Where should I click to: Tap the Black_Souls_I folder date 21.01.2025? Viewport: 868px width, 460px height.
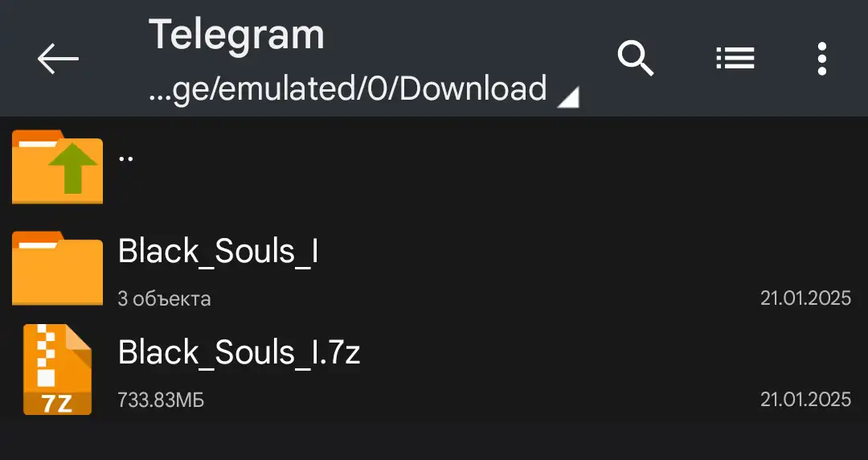(x=805, y=298)
